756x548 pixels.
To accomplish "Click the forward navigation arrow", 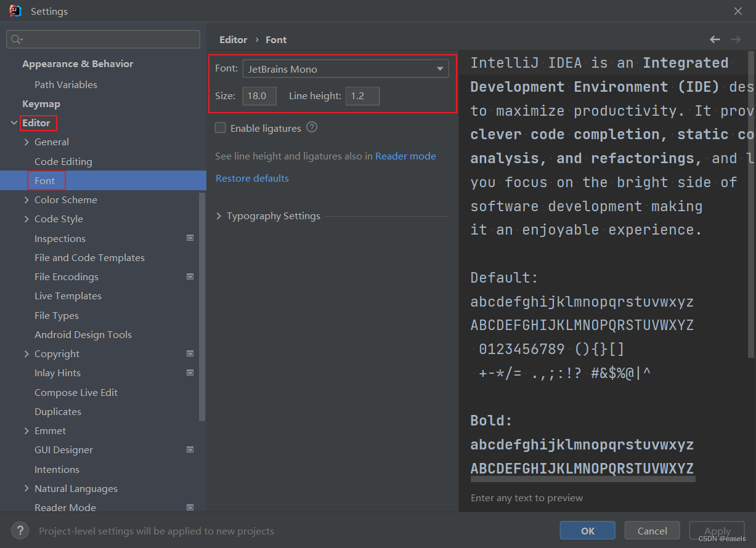I will tap(736, 39).
